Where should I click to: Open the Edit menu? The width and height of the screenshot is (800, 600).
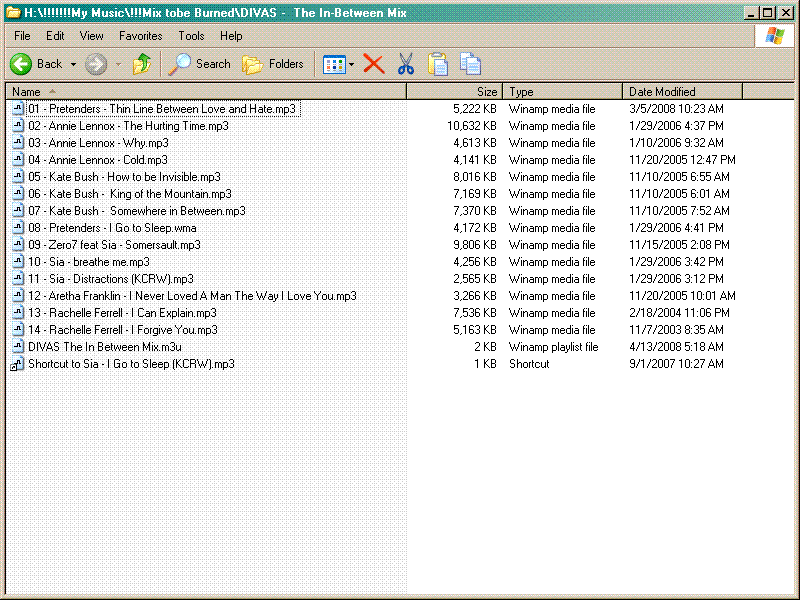pyautogui.click(x=55, y=36)
